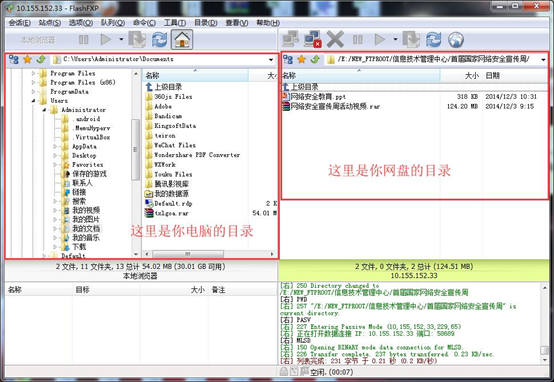Image resolution: width=554 pixels, height=382 pixels.
Task: Open the 帮助(H) menu
Action: coord(268,23)
